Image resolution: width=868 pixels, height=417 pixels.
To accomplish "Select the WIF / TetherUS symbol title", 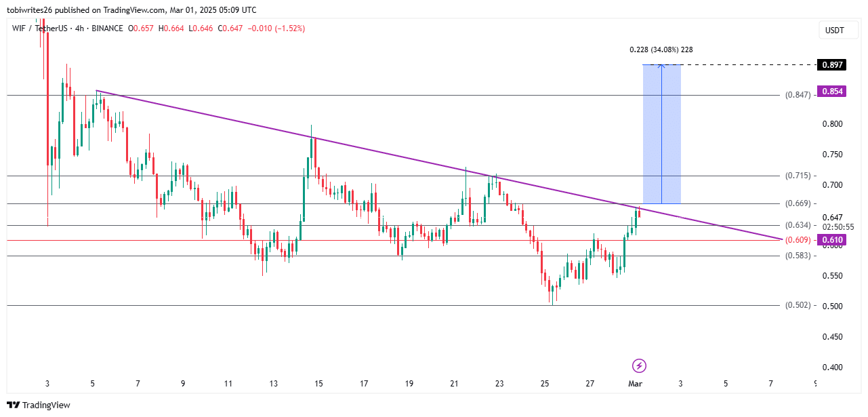I will click(x=40, y=28).
